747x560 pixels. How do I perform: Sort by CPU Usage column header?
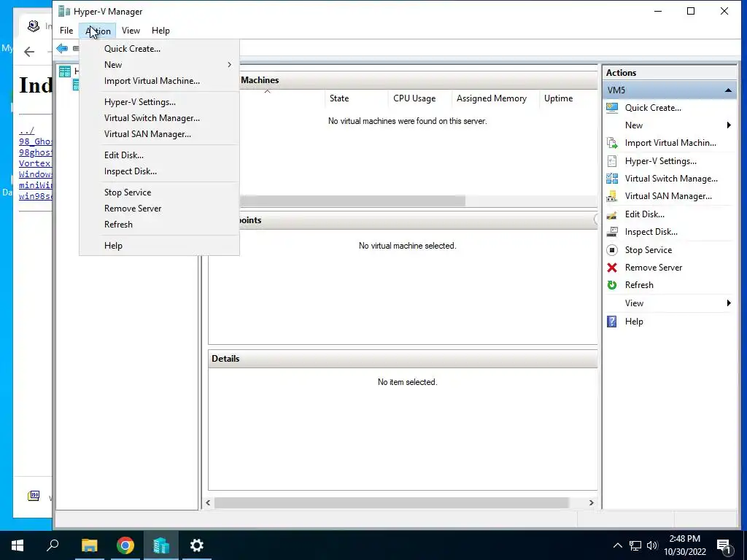(419, 98)
